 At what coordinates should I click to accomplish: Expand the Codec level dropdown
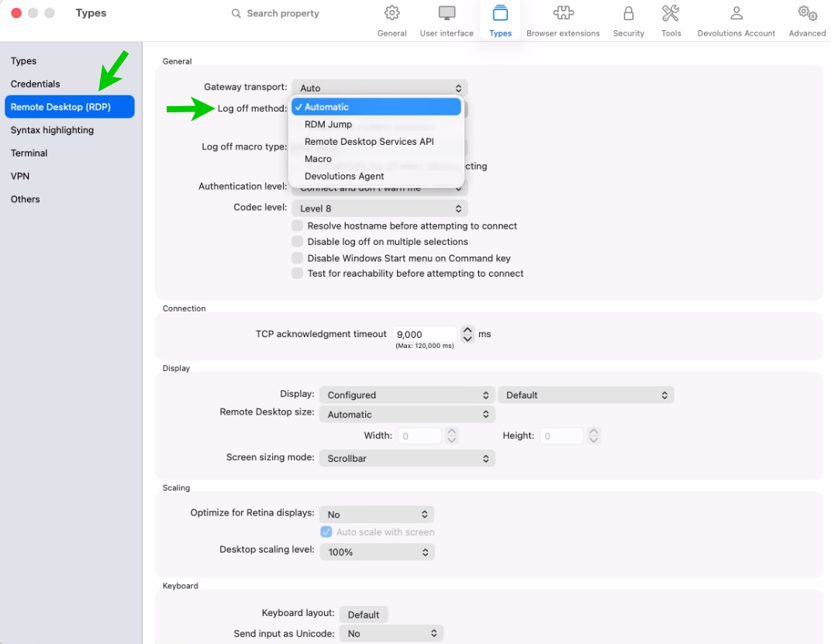click(380, 208)
